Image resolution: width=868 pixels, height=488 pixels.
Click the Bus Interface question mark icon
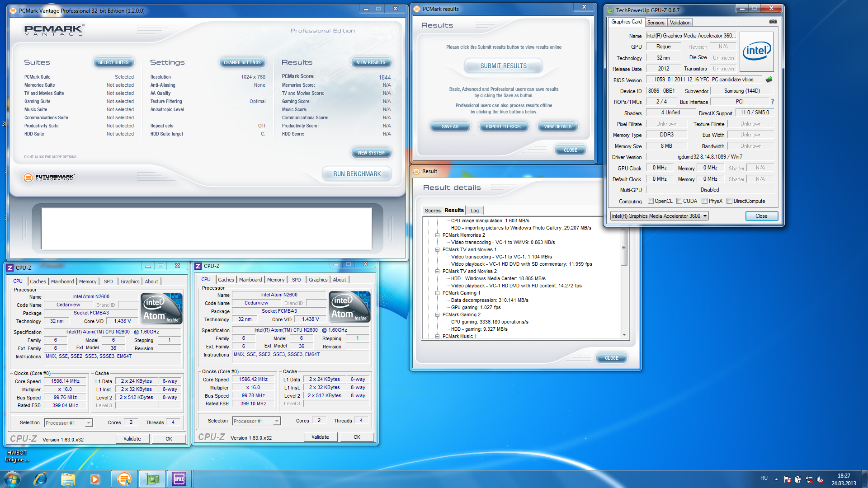[x=772, y=102]
